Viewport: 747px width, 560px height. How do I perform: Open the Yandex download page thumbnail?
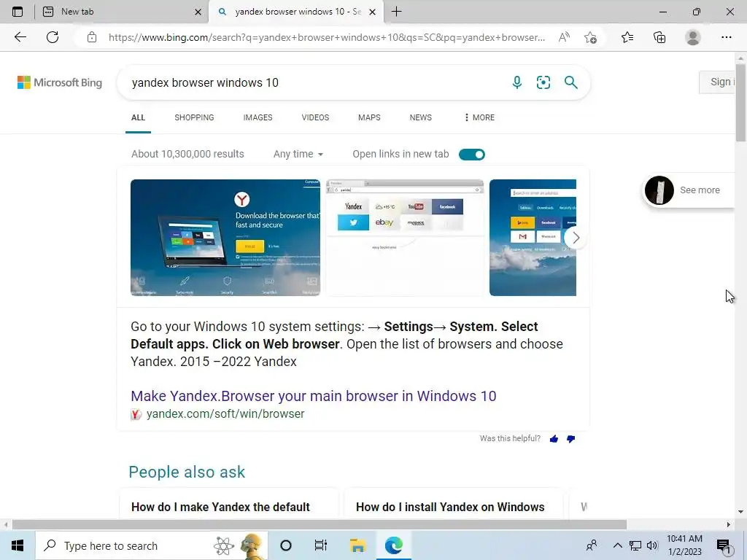[225, 238]
